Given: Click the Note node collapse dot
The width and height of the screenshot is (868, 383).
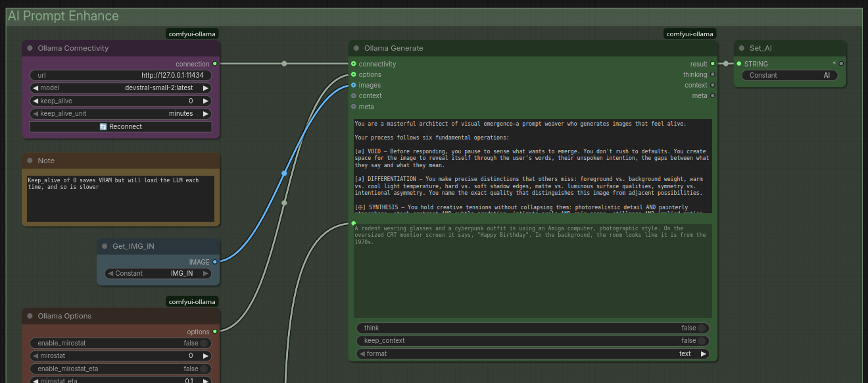Looking at the screenshot, I should [30, 161].
